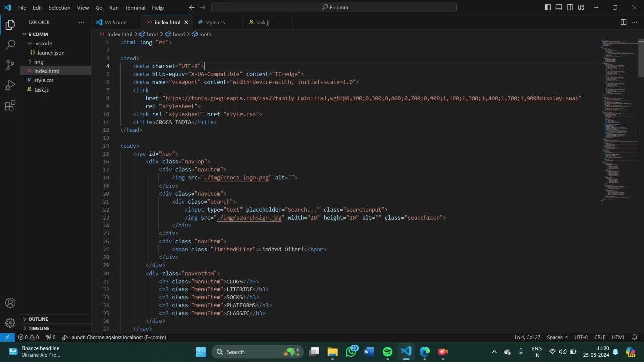Open task.js in the Explorer
This screenshot has width=644, height=362.
coord(41,89)
